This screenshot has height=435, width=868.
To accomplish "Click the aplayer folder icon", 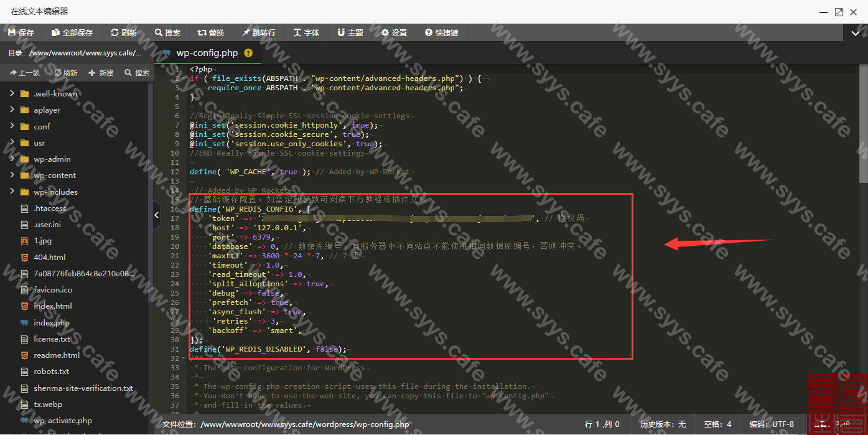I will tap(24, 110).
